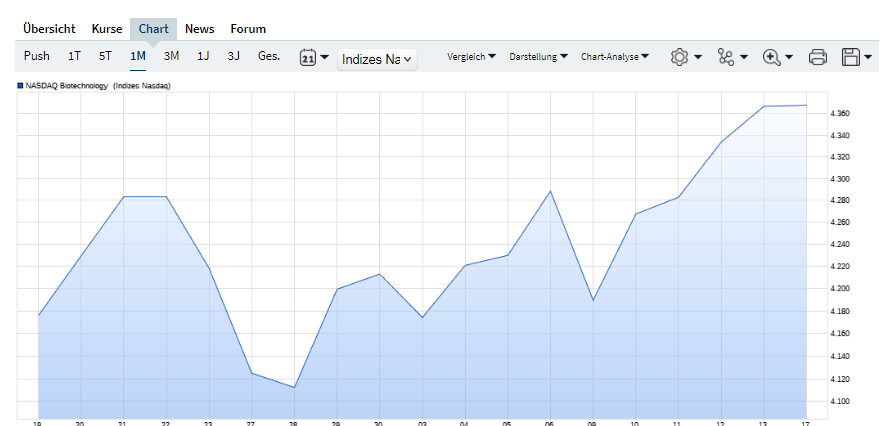
Task: Click the 4.100 axis value
Action: click(840, 401)
